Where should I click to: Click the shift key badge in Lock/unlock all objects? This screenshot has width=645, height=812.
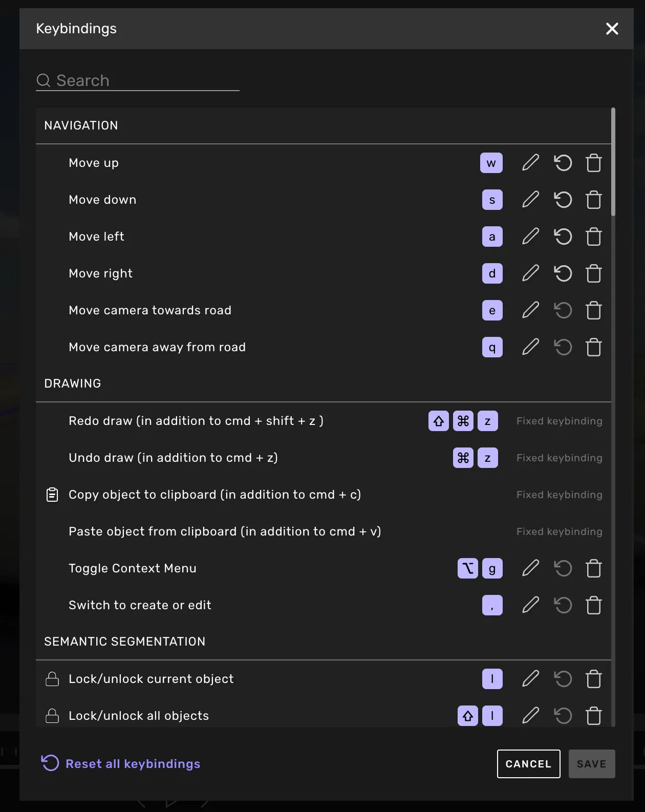click(x=468, y=716)
